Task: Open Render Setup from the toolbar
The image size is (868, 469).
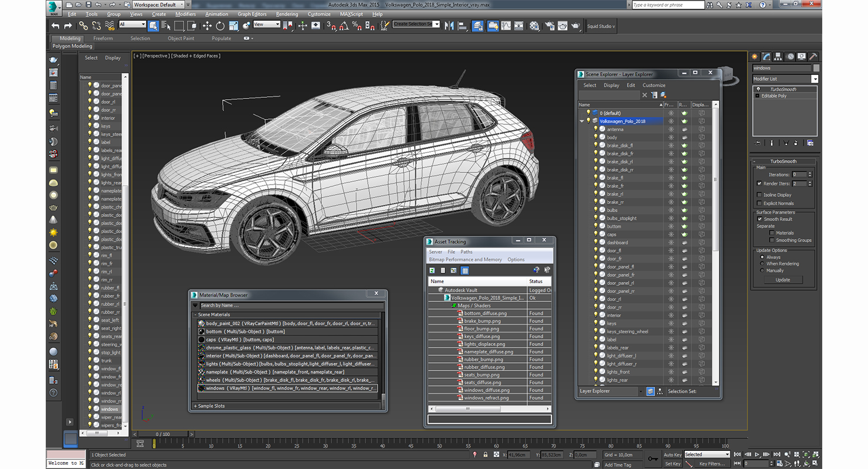Action: 550,26
